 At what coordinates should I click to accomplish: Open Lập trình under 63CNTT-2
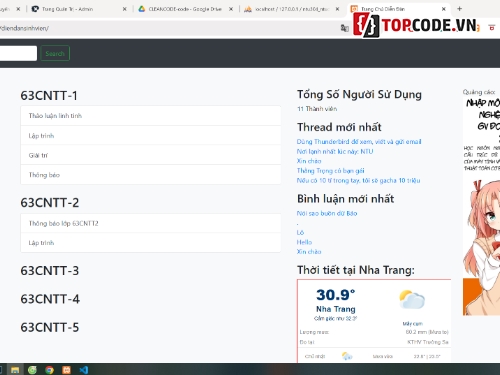pos(151,243)
